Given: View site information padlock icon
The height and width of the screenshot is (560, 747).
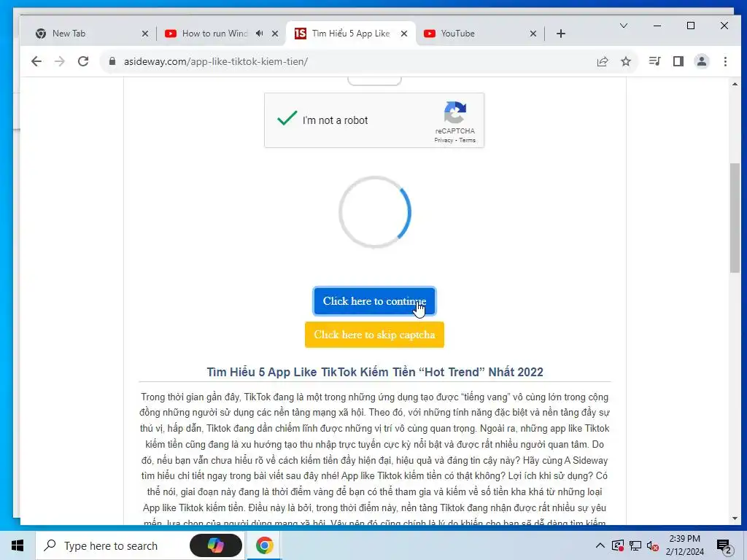Looking at the screenshot, I should (112, 61).
